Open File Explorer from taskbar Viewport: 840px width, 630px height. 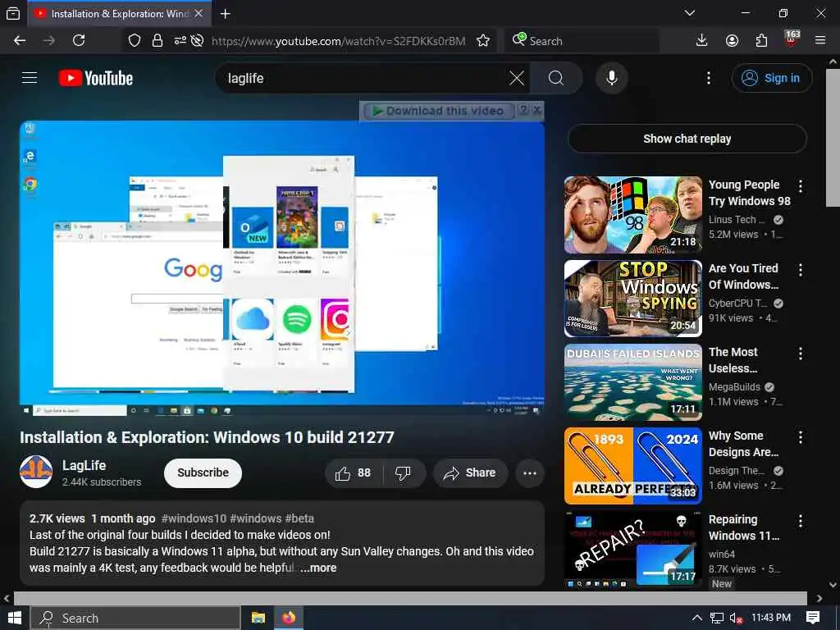pos(258,618)
